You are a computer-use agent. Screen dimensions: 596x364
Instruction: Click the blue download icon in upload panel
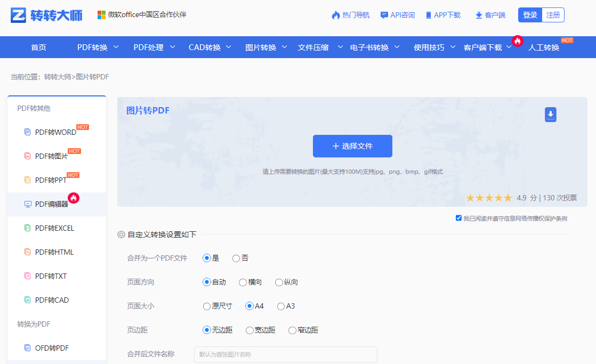point(551,114)
